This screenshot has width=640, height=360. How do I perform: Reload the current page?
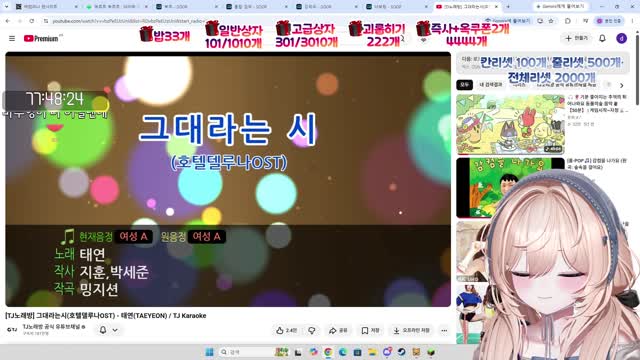pos(32,20)
